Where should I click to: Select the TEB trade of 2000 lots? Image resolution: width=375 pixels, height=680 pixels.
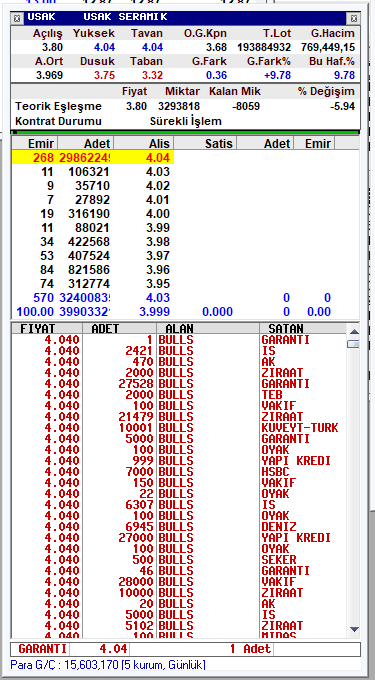click(179, 395)
